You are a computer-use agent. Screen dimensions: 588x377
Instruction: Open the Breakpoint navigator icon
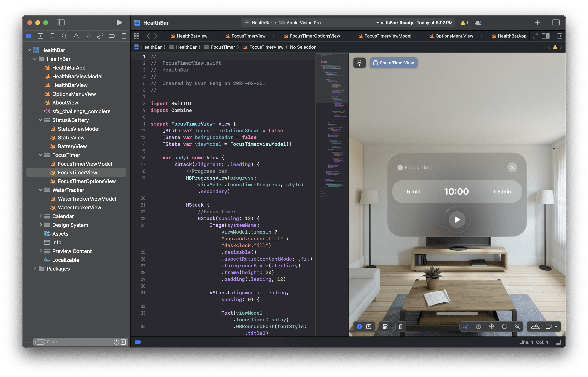point(112,36)
